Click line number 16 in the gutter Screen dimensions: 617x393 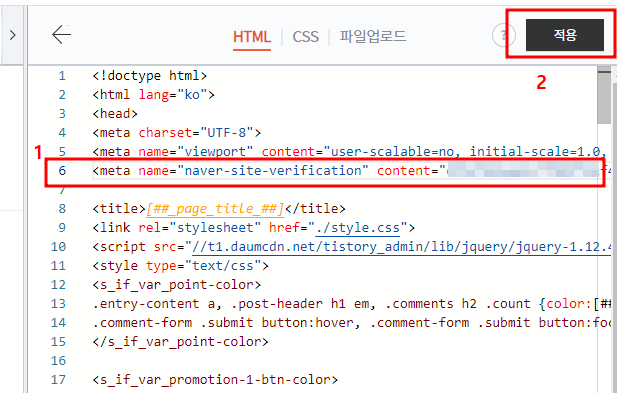58,361
